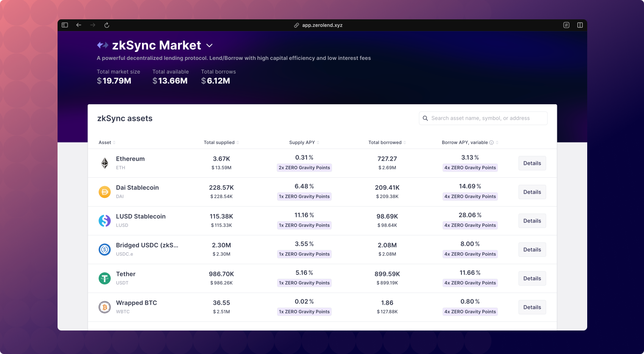Click the Wrapped BTC bitcoin icon
644x354 pixels.
coord(104,307)
